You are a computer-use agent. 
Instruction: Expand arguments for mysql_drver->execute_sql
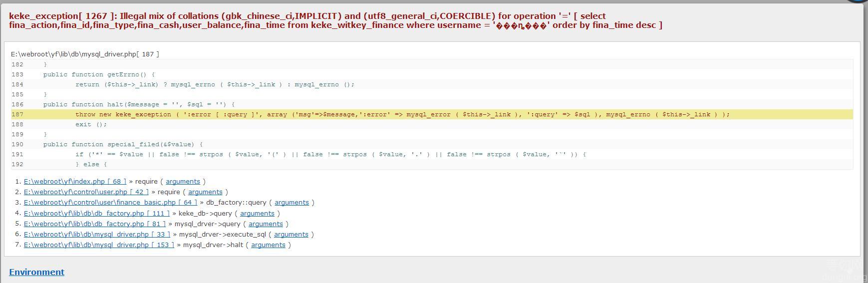click(291, 235)
